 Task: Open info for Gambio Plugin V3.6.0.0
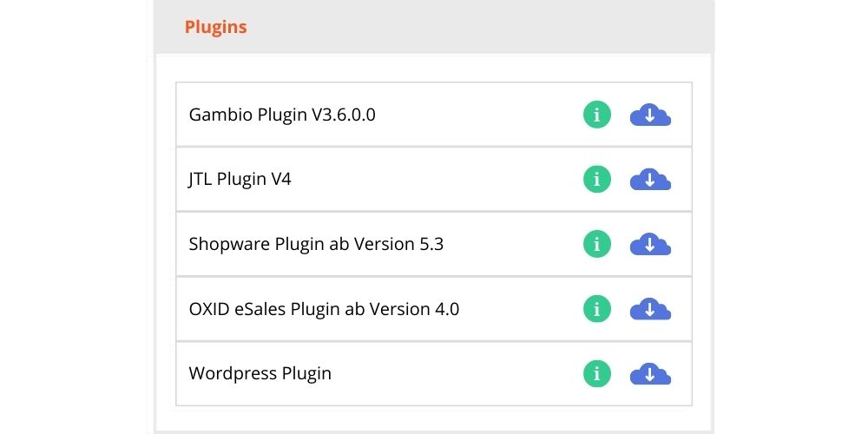(x=596, y=115)
